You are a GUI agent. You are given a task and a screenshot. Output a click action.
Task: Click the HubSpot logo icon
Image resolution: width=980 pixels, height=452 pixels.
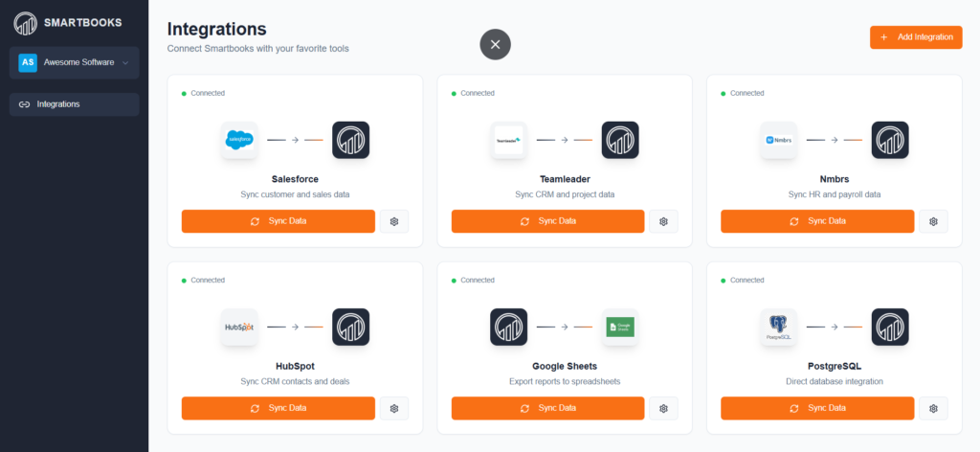[239, 327]
